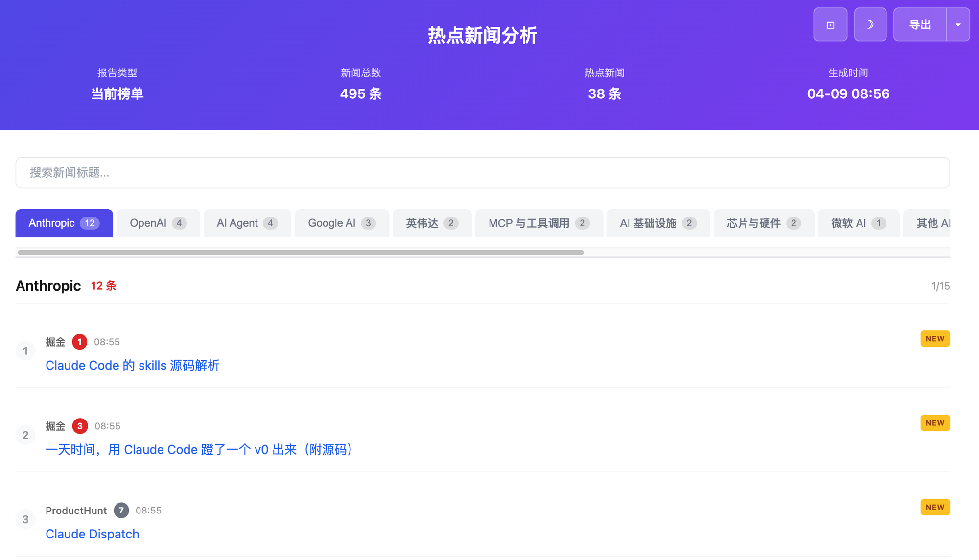Click red rank badge 1 on first item
This screenshot has width=979, height=560.
[x=79, y=342]
